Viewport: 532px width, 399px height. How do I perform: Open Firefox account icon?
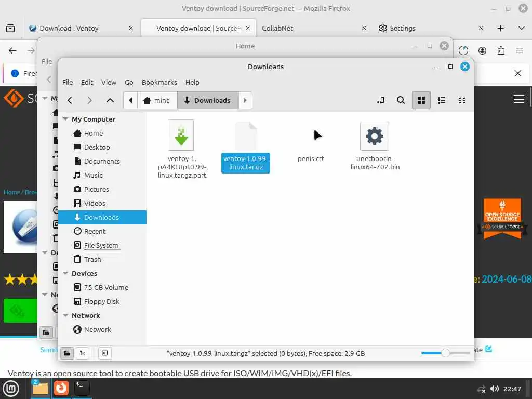coord(482,50)
